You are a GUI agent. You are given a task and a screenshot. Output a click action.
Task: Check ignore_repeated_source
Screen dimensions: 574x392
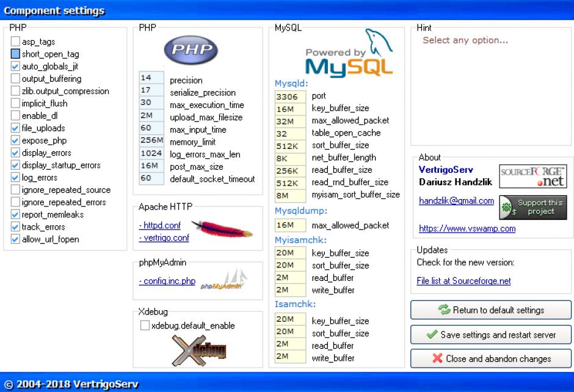point(15,190)
